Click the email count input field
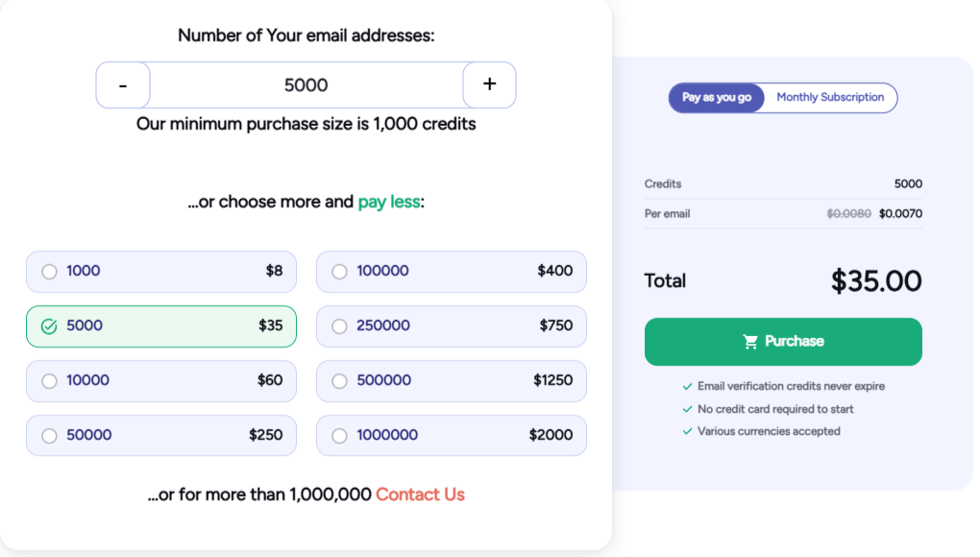 306,85
